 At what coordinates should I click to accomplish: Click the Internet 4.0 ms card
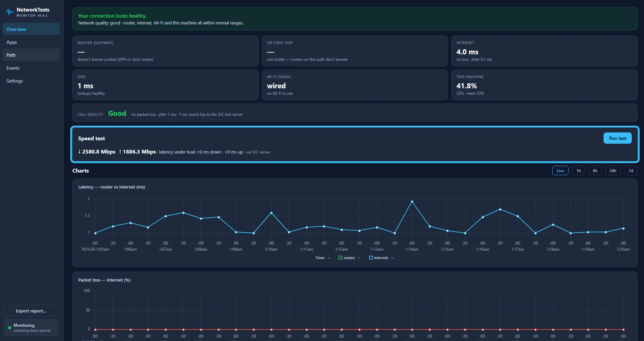(x=544, y=51)
